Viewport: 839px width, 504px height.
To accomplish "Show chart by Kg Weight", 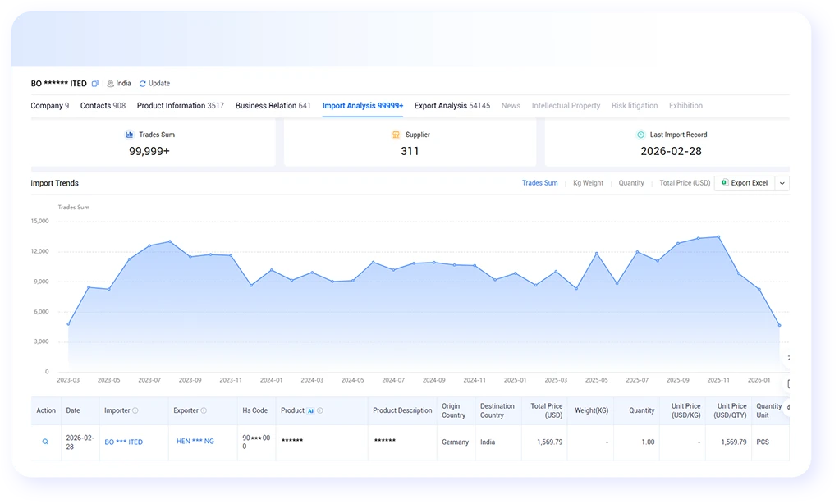I will [x=588, y=183].
